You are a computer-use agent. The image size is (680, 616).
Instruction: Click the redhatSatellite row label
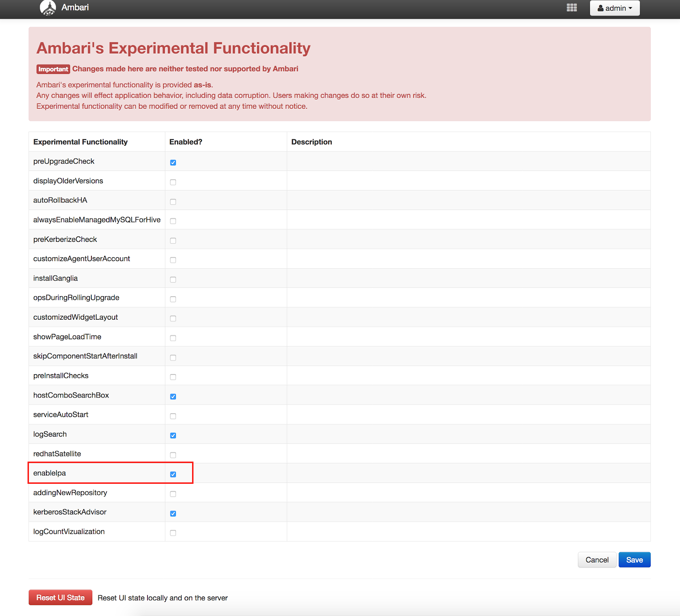coord(57,454)
